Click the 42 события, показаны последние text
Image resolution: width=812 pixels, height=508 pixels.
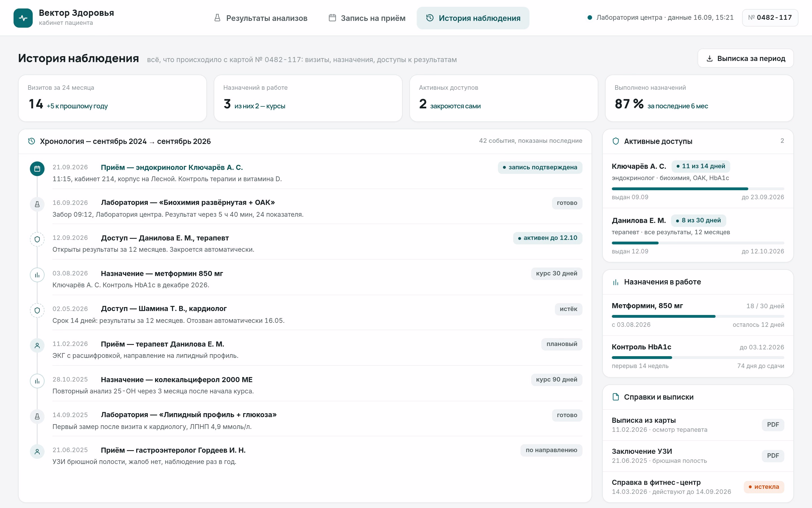click(531, 141)
